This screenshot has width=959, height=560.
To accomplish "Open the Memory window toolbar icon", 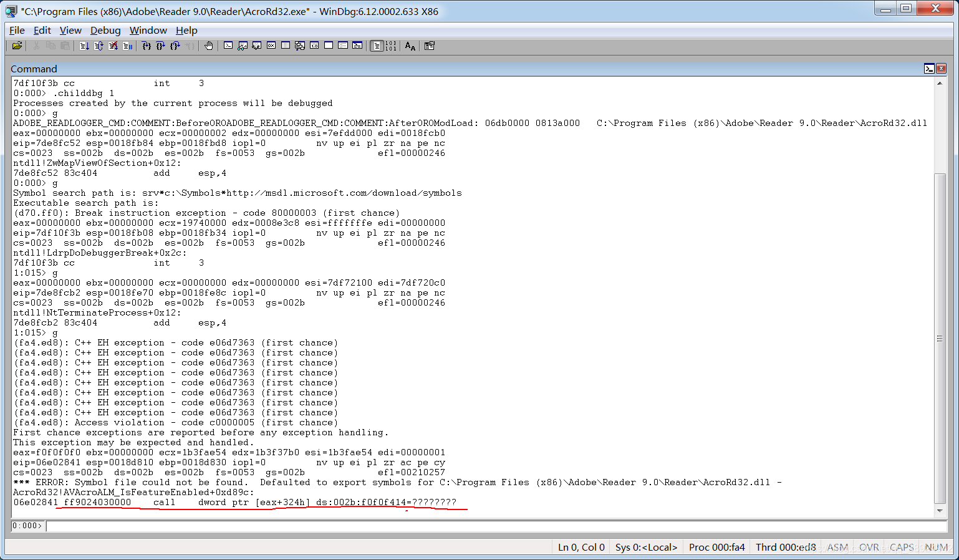I will 286,46.
